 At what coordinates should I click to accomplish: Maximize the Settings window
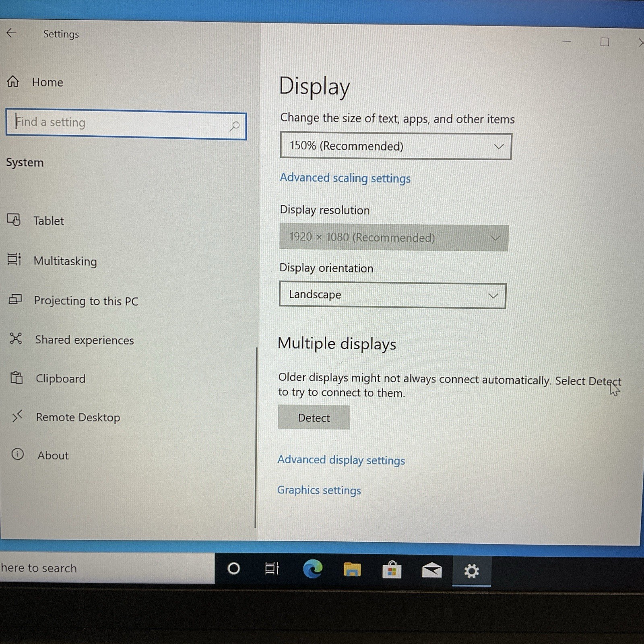tap(605, 42)
